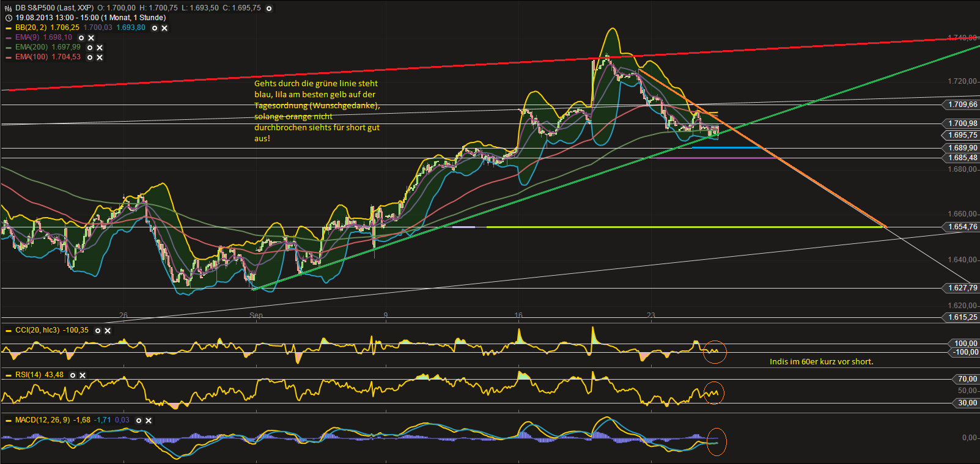Click the 1.695,75 current price tag

point(960,135)
